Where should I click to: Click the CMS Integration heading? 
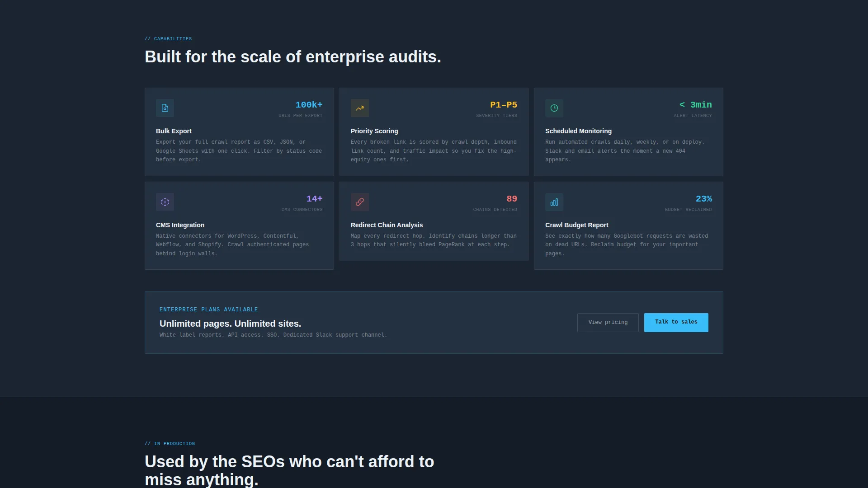(x=180, y=225)
